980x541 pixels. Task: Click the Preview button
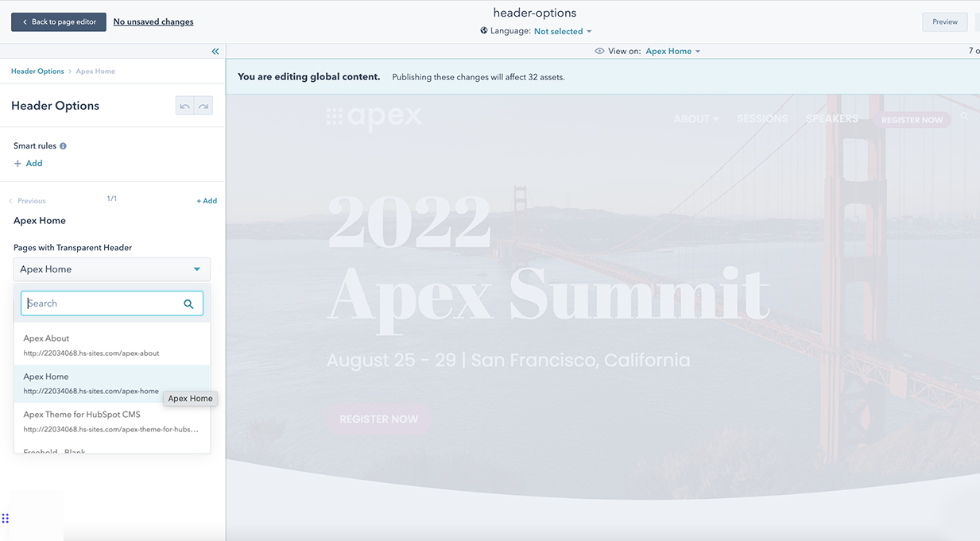coord(944,21)
